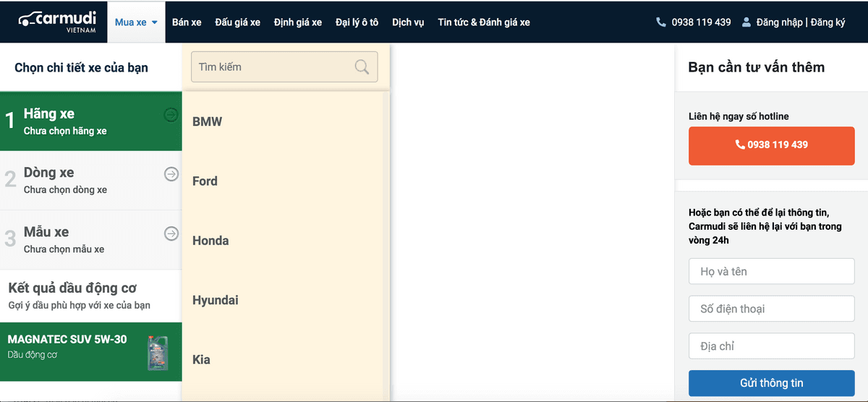
Task: Focus the Tìm kiếm search field
Action: (x=273, y=67)
